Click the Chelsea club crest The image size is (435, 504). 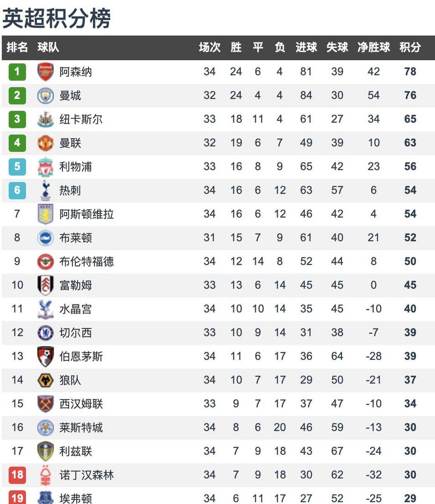45,333
